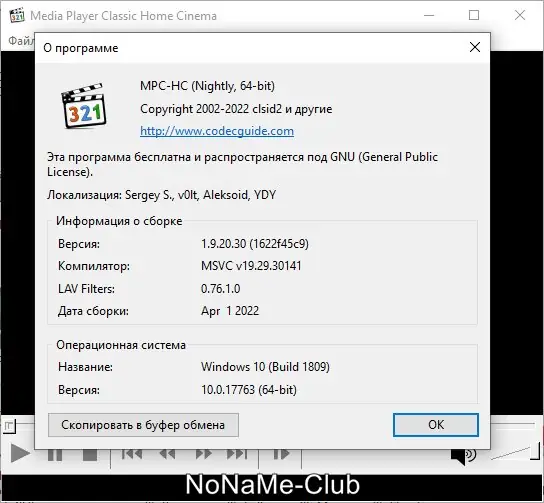This screenshot has width=544, height=503.
Task: Step one frame forward
Action: click(x=281, y=454)
